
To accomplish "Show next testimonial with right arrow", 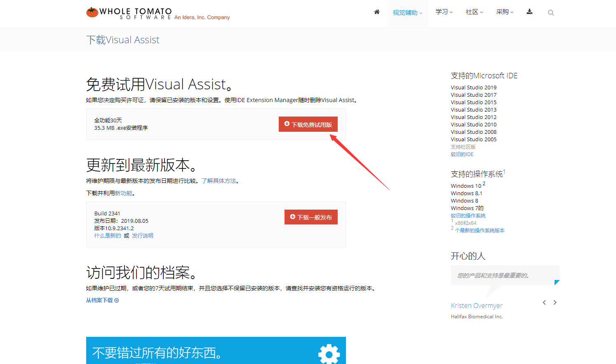I will tap(555, 302).
